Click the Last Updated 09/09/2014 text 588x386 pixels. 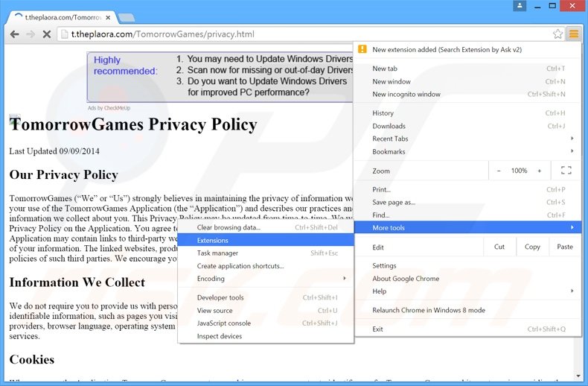(54, 151)
